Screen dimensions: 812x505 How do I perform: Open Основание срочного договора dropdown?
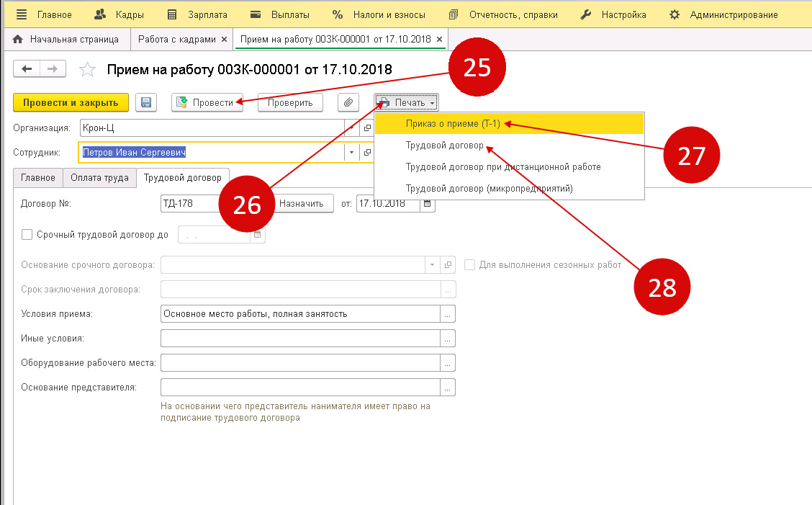pos(432,264)
